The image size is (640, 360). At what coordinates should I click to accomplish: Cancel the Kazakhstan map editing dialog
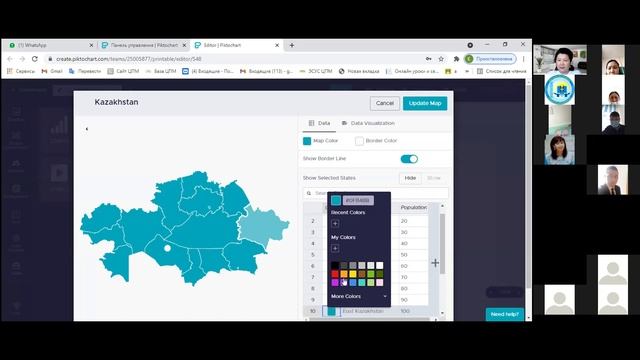pyautogui.click(x=384, y=103)
